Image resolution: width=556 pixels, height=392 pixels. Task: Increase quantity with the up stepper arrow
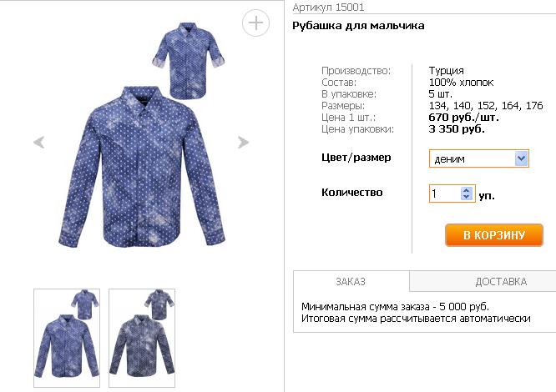[467, 190]
